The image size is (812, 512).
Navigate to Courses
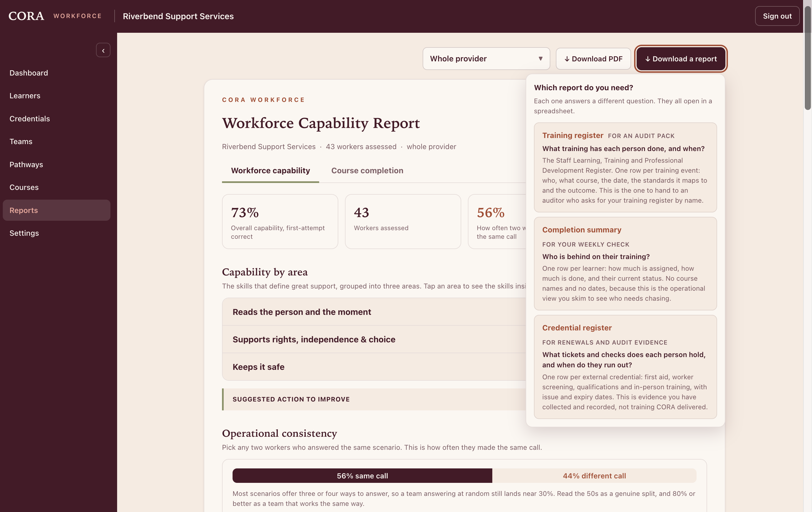pos(56,187)
